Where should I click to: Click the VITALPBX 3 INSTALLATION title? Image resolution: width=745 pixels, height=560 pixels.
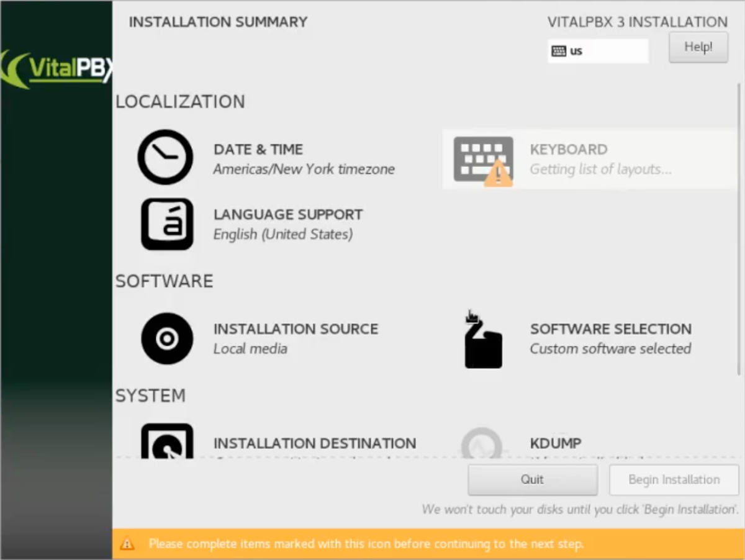point(638,22)
